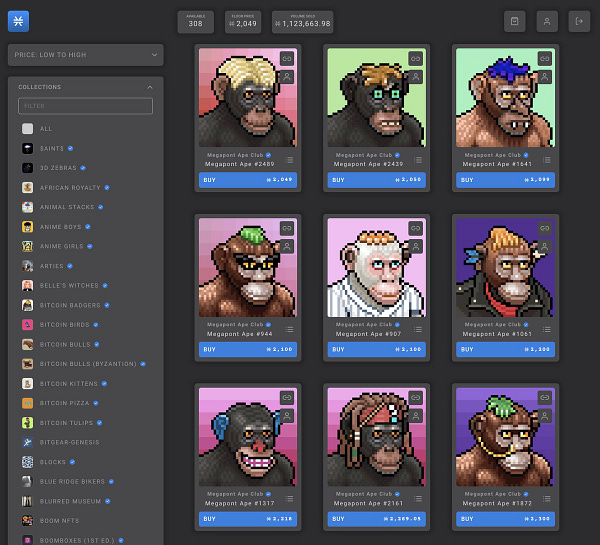600x545 pixels.
Task: Copy link icon on Megapont Ape #2161
Action: (x=416, y=398)
